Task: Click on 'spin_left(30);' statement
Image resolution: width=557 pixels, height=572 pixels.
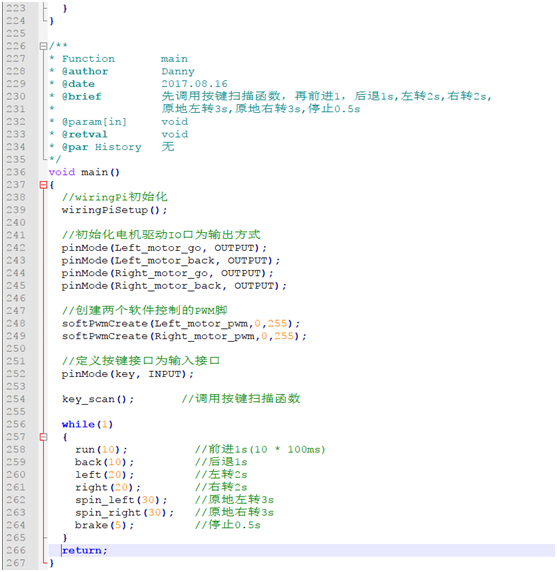Action: pyautogui.click(x=121, y=500)
